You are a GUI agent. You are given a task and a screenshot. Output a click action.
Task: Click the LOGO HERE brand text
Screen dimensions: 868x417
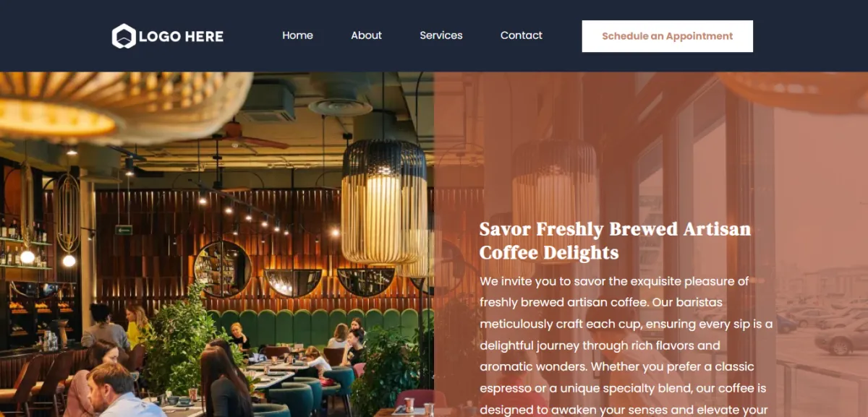coord(181,36)
